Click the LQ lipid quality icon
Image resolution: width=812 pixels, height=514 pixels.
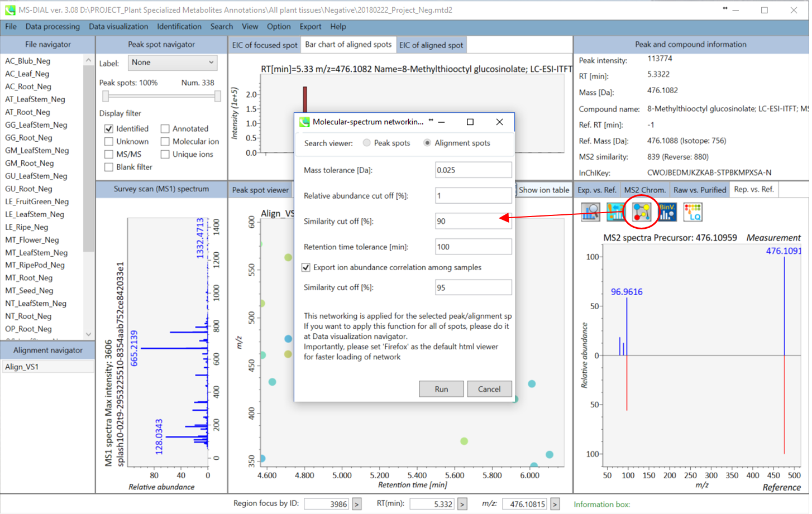[693, 212]
